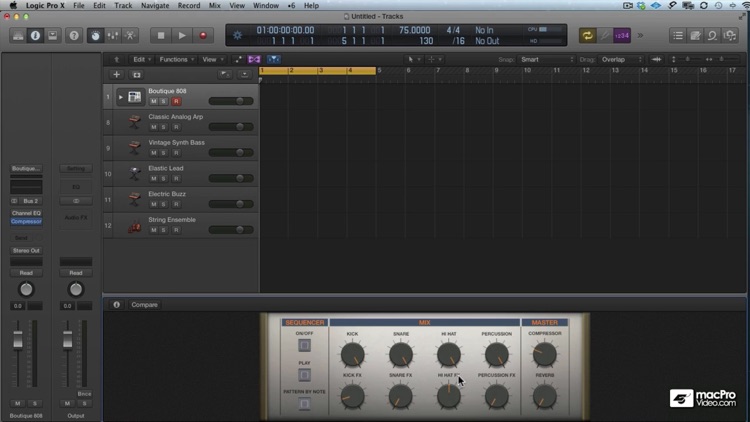Open the Mixer button
Viewport: 750px width, 422px height.
[113, 35]
